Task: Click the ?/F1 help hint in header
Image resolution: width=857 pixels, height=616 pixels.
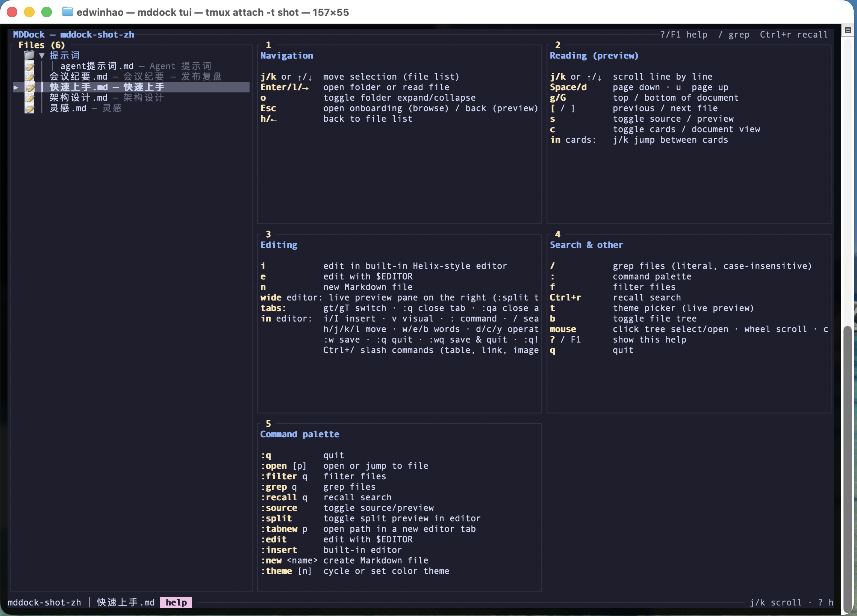Action: pyautogui.click(x=684, y=35)
